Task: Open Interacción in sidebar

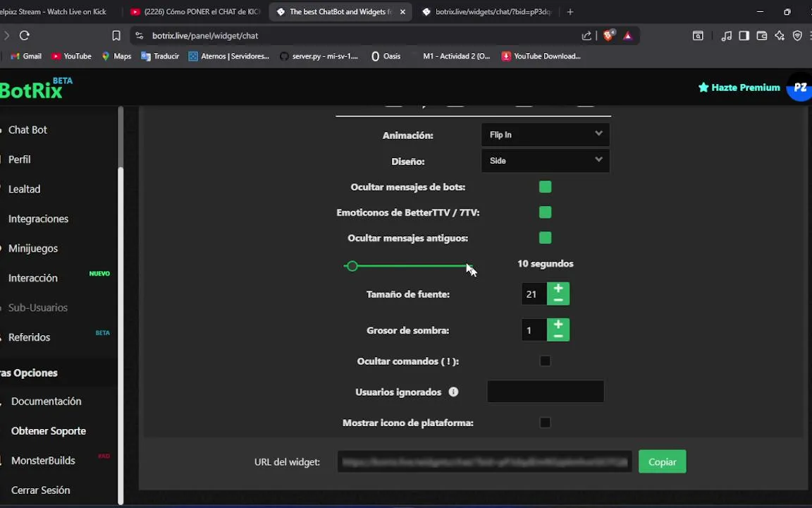Action: pos(32,278)
